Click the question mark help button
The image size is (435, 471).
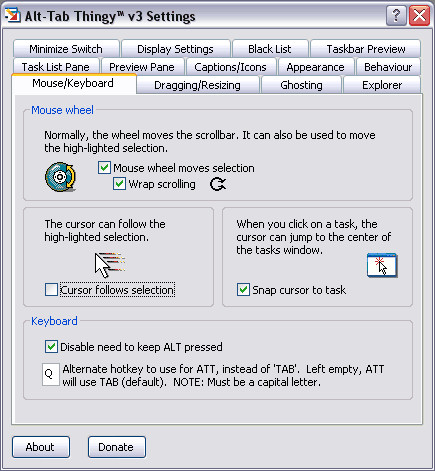coord(396,15)
